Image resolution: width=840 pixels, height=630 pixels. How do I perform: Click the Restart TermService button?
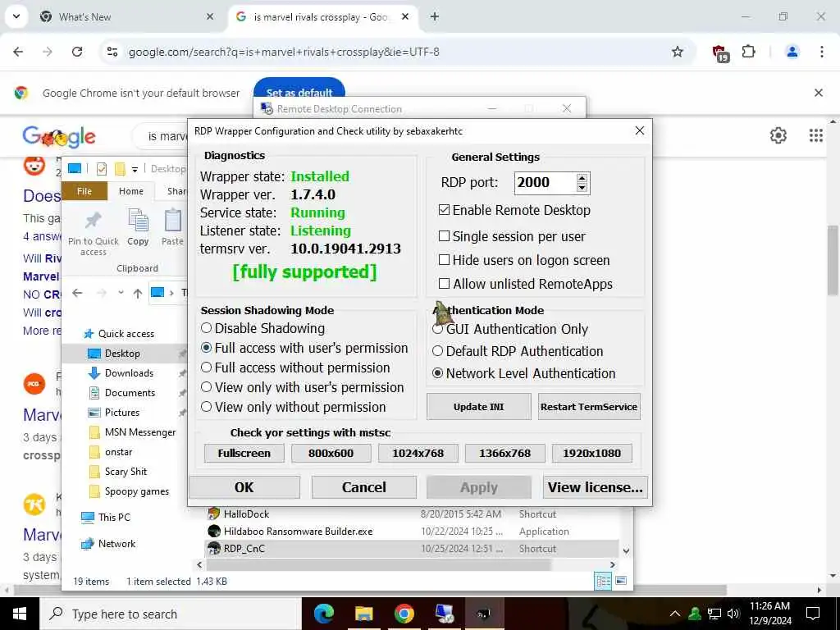pos(589,407)
